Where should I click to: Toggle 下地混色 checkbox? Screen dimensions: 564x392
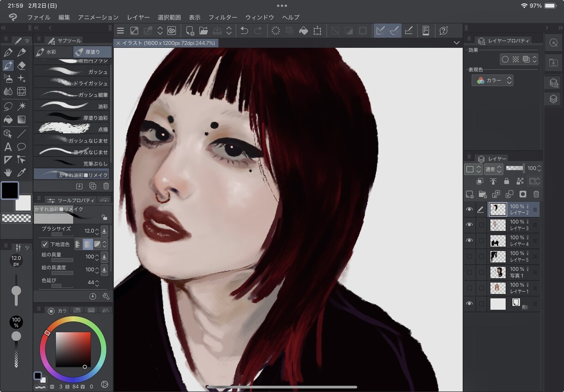pos(45,244)
